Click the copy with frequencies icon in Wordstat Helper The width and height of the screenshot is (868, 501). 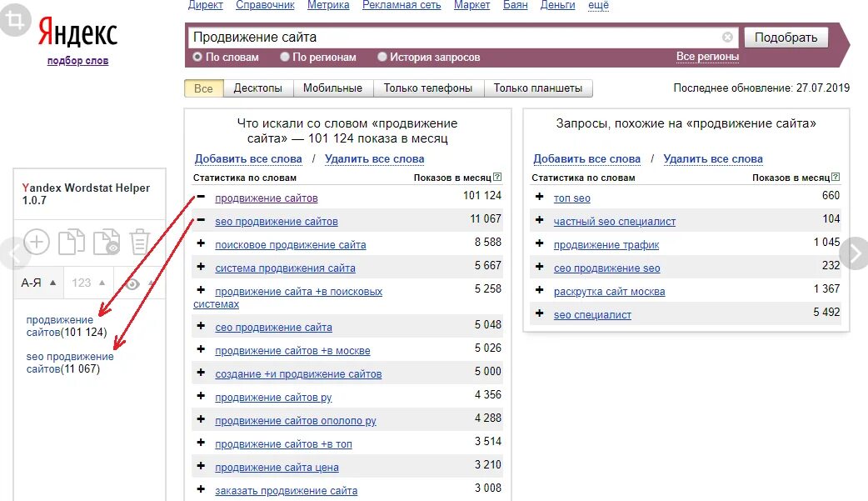107,243
